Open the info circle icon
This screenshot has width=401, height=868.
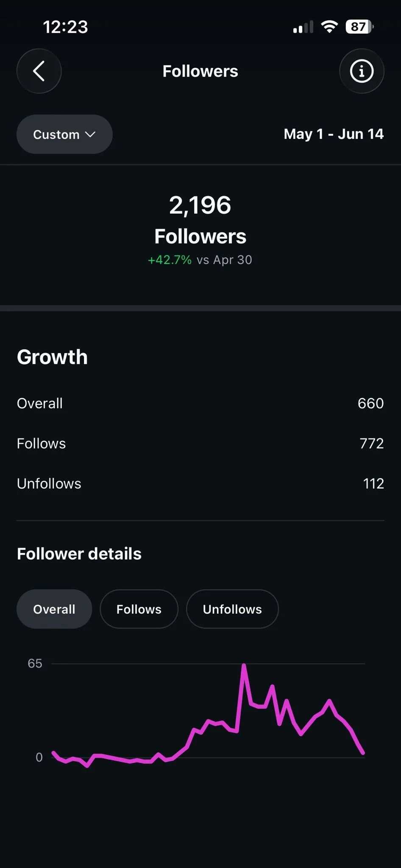coord(362,71)
